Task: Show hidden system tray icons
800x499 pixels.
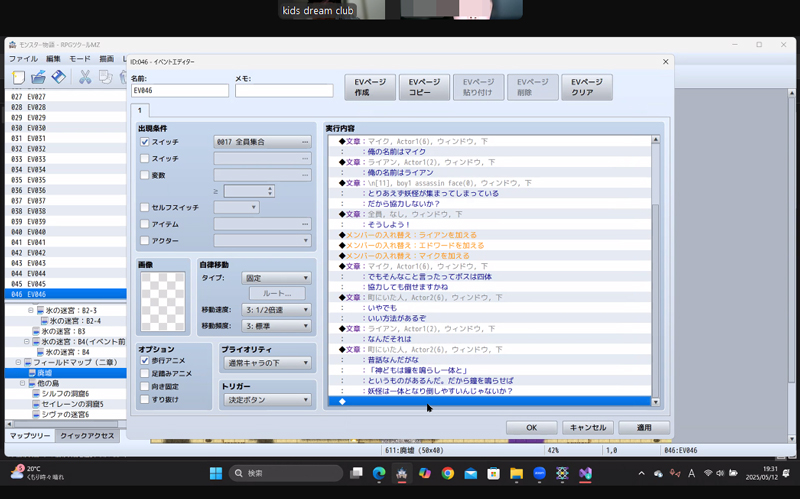Action: [641, 473]
